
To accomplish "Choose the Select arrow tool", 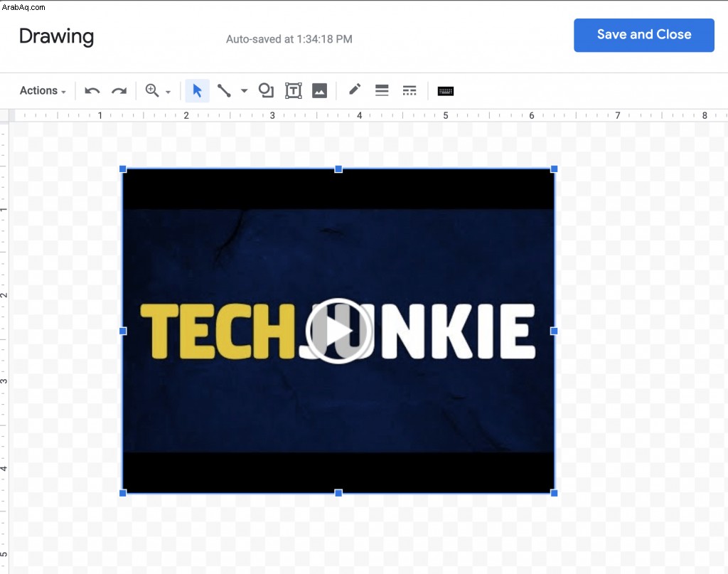I will point(198,90).
